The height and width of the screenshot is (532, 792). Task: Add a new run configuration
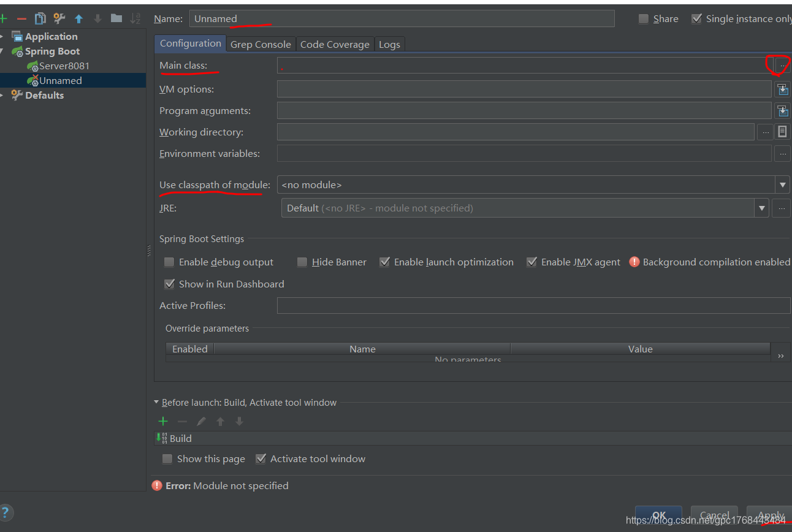3,18
